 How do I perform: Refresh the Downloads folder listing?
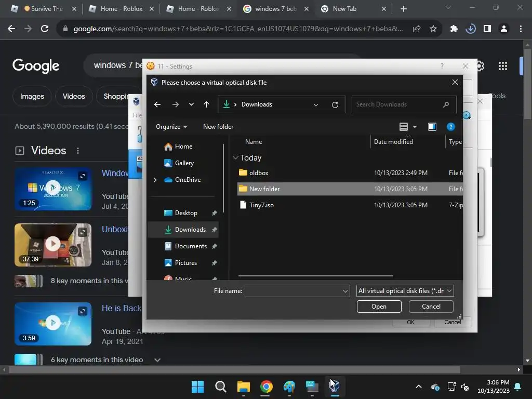pyautogui.click(x=335, y=105)
